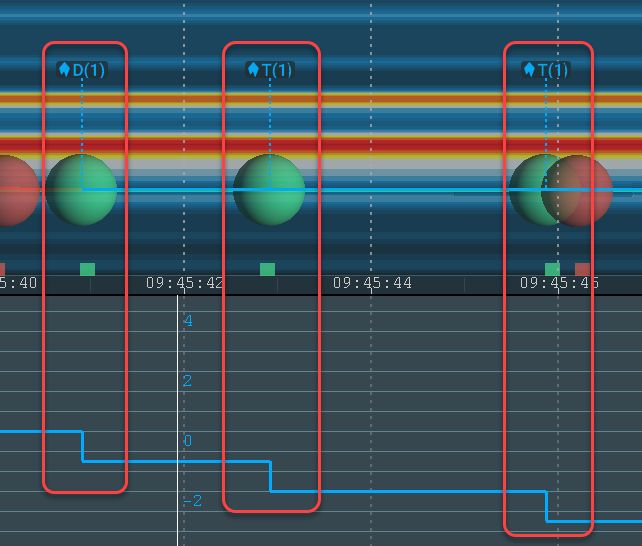Click the D(1) event marker label
Screen dimensions: 642x546
coord(82,70)
